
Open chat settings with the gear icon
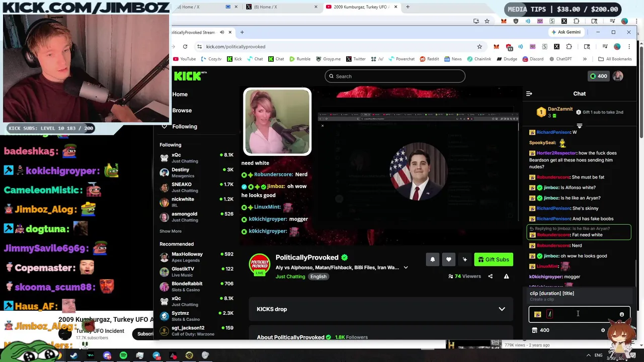coord(603,330)
